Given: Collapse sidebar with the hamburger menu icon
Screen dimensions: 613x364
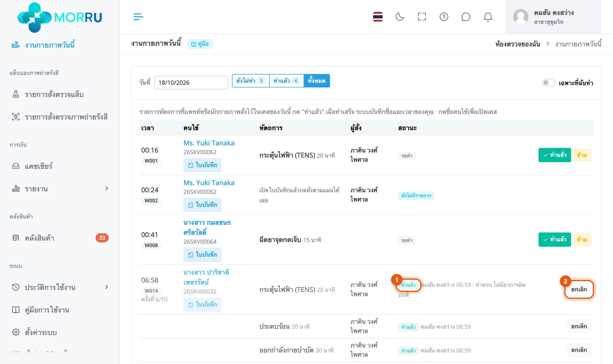Looking at the screenshot, I should click(x=138, y=17).
